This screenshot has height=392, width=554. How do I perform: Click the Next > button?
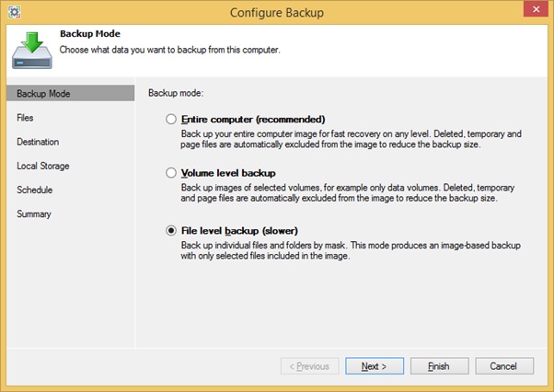click(375, 366)
